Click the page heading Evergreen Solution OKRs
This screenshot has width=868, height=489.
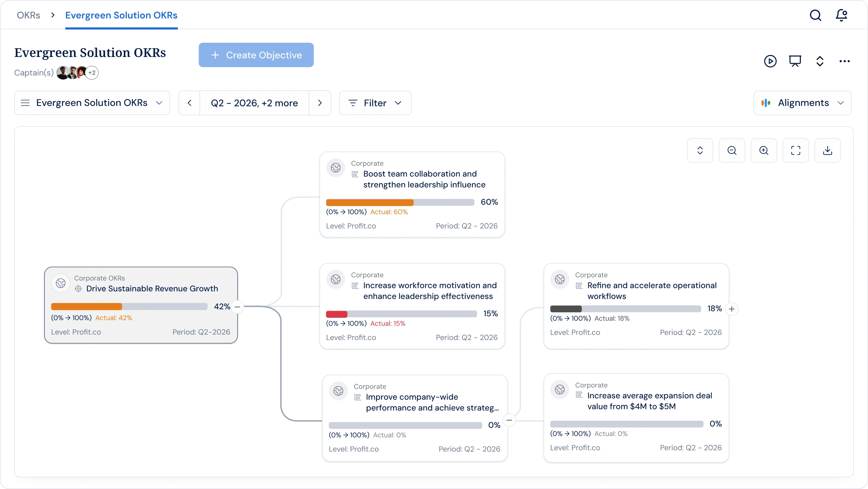[x=90, y=53]
